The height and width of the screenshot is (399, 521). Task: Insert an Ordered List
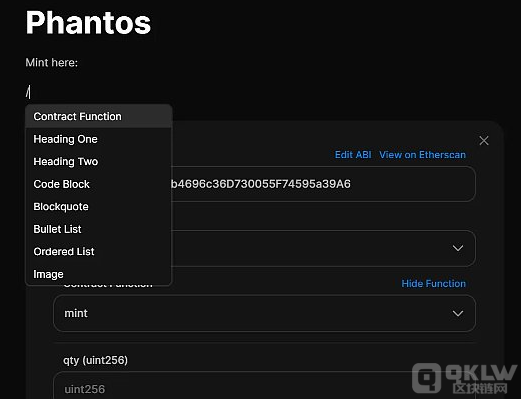pyautogui.click(x=99, y=252)
